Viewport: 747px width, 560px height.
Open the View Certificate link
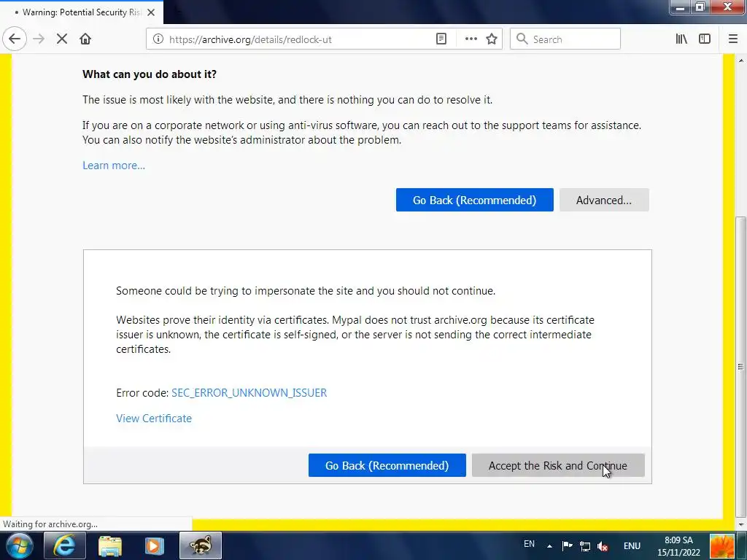click(154, 418)
